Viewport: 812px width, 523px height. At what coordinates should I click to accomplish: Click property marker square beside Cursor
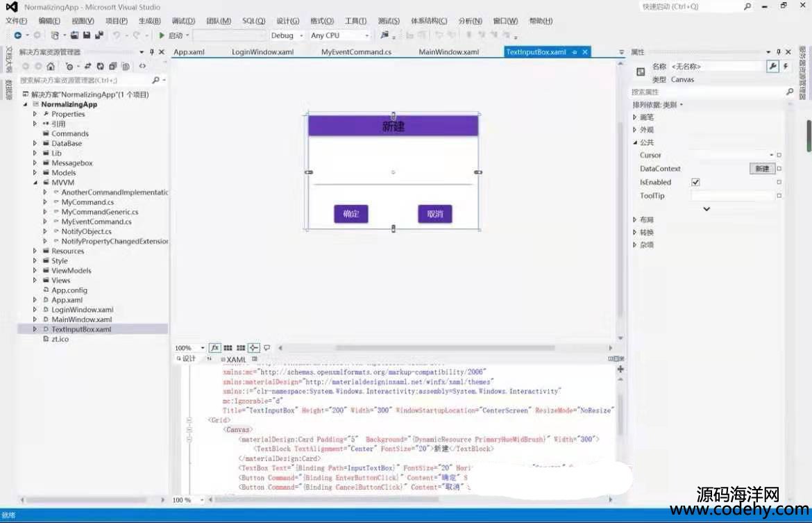pos(779,155)
